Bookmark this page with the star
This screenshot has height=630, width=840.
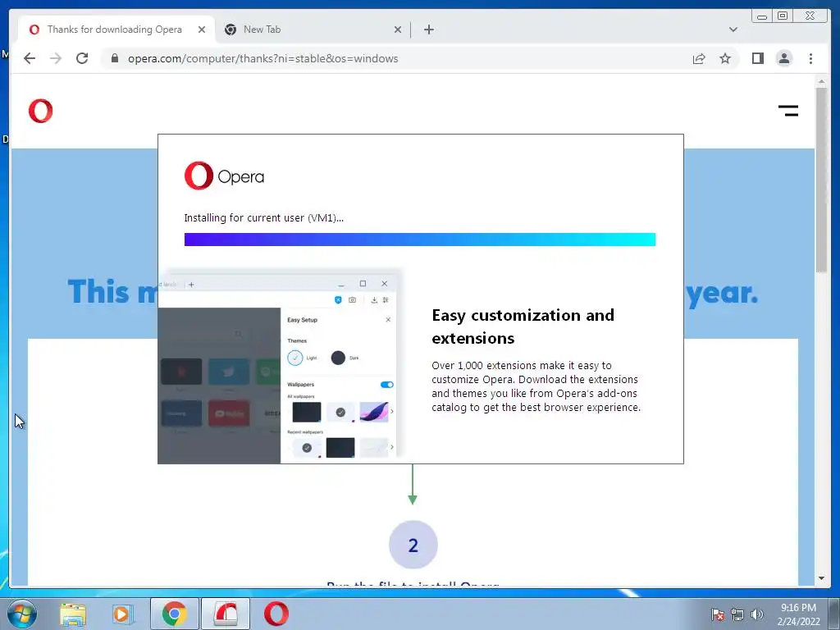coord(725,58)
